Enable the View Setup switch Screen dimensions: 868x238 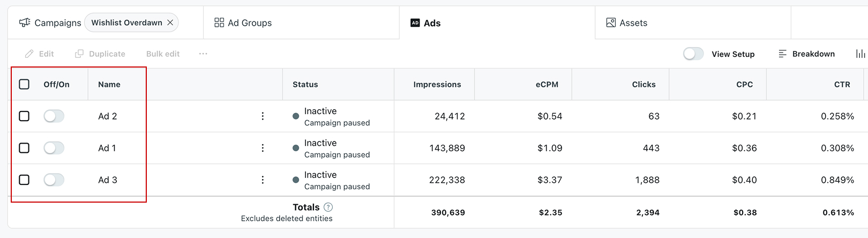click(x=693, y=54)
